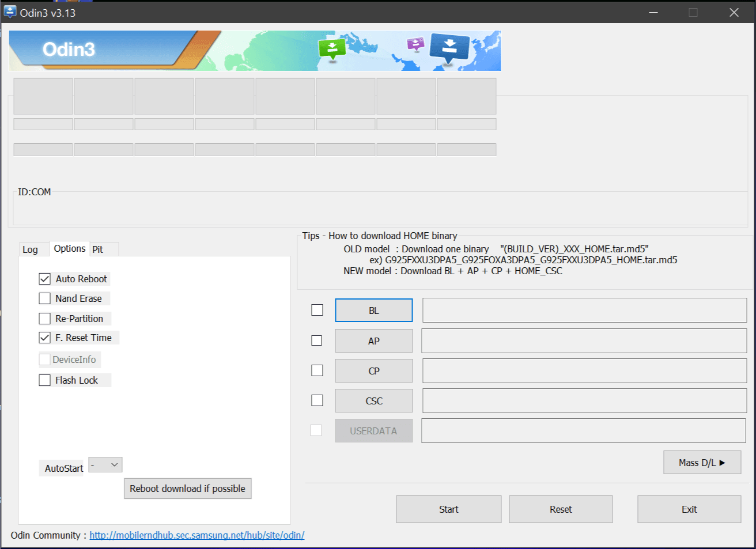Image resolution: width=756 pixels, height=549 pixels.
Task: Click the CSC file path field
Action: pos(585,401)
